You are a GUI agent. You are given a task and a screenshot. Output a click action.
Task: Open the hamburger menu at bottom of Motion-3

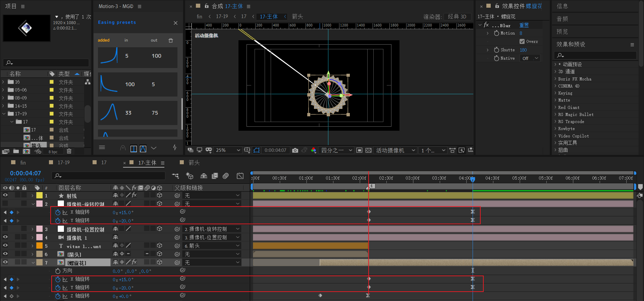102,147
